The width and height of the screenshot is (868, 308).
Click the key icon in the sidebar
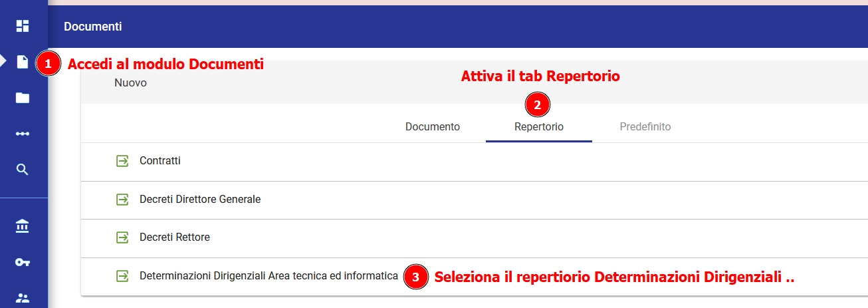[x=23, y=262]
